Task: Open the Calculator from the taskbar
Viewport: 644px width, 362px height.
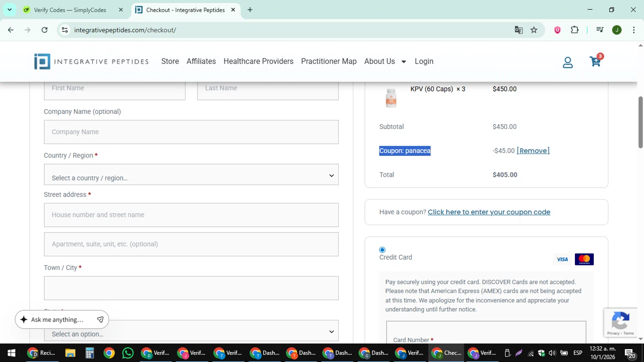Action: (x=89, y=353)
